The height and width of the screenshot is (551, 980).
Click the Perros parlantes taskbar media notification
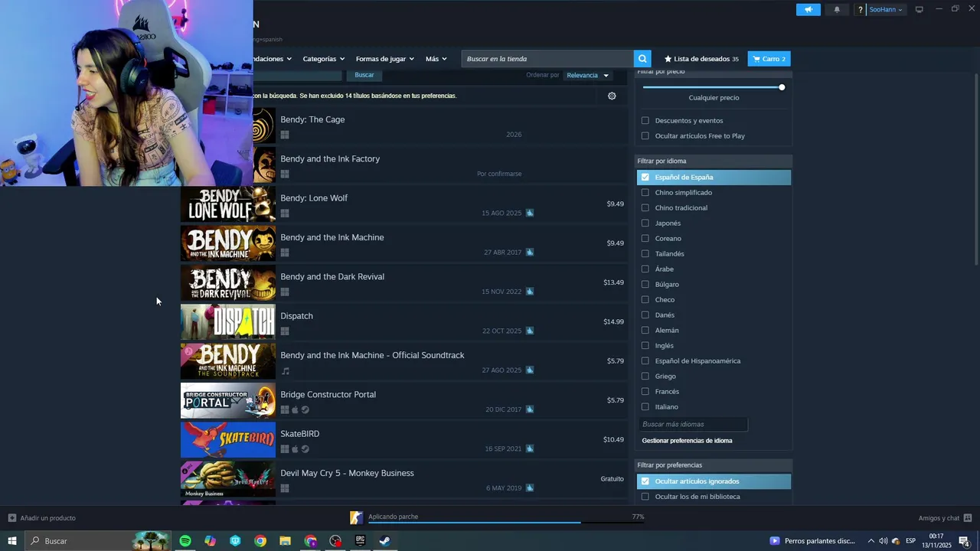coord(813,541)
